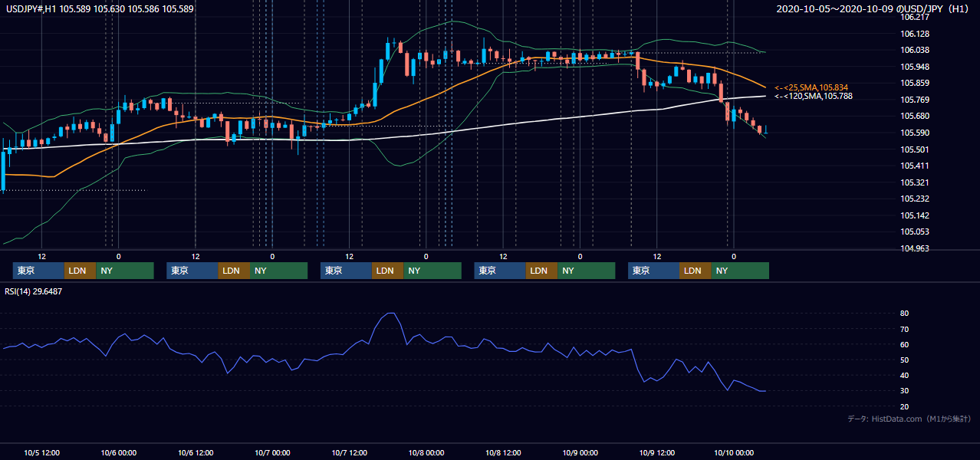
Task: Click the 10/6 12:00 date label
Action: pos(196,453)
